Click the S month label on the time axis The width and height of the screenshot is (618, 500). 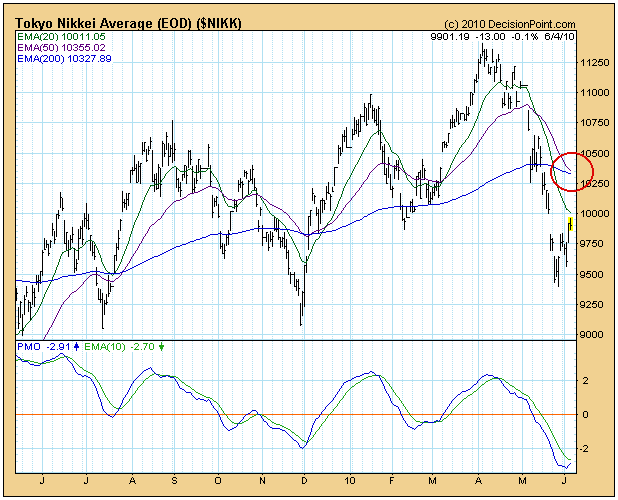click(175, 481)
